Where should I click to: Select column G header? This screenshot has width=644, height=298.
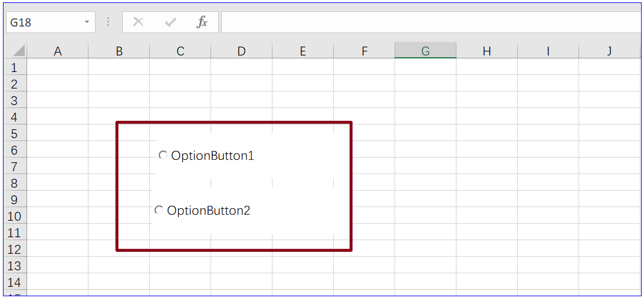tap(425, 51)
